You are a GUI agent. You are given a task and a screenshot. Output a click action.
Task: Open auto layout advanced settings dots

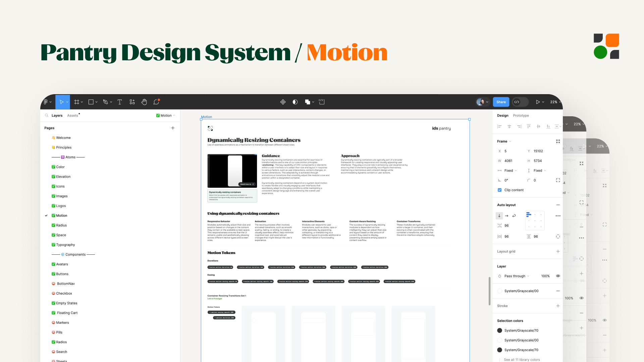[x=558, y=216]
